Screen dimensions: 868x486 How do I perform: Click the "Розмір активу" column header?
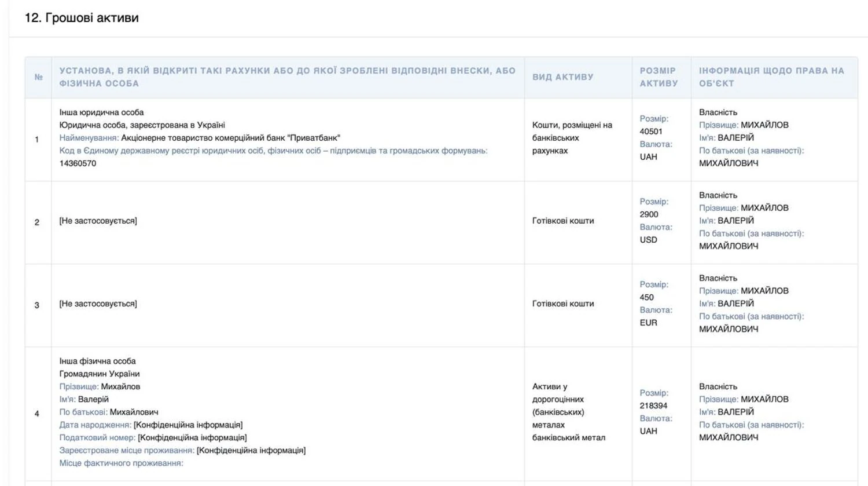pyautogui.click(x=659, y=77)
